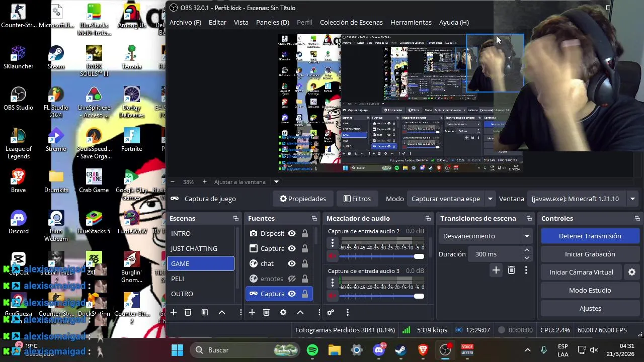Click audio 3 volume slider
The image size is (644, 362).
(x=382, y=296)
